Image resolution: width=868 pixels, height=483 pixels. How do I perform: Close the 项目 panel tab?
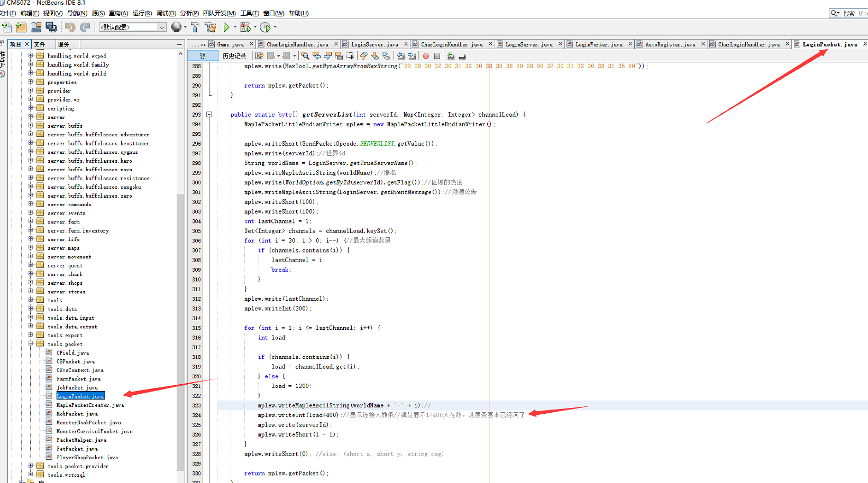[27, 44]
